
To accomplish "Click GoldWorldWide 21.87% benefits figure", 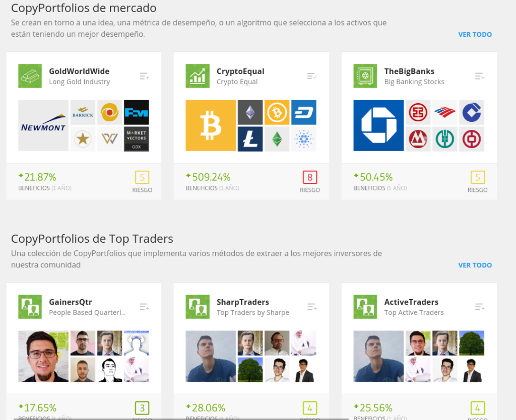I will pos(37,177).
